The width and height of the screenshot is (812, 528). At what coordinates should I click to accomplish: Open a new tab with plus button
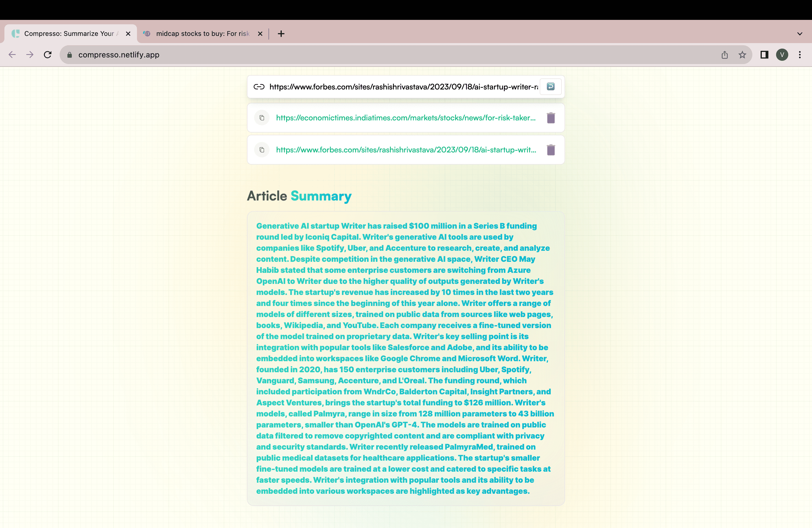[x=281, y=34]
